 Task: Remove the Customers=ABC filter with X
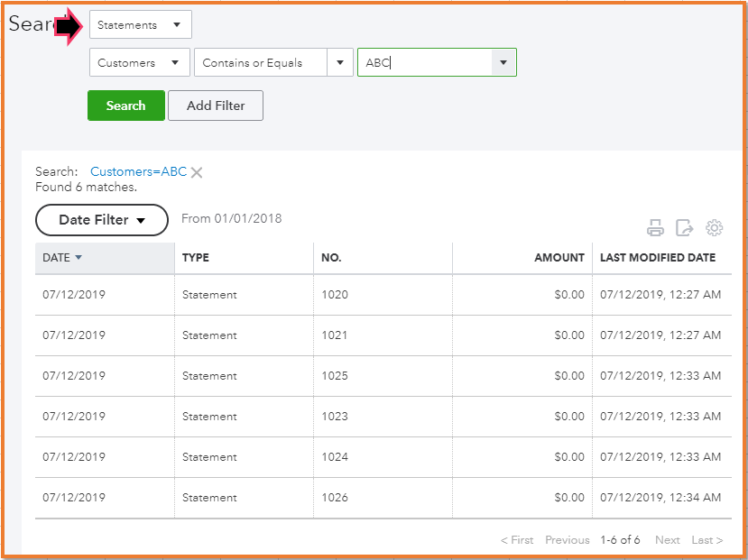(197, 172)
